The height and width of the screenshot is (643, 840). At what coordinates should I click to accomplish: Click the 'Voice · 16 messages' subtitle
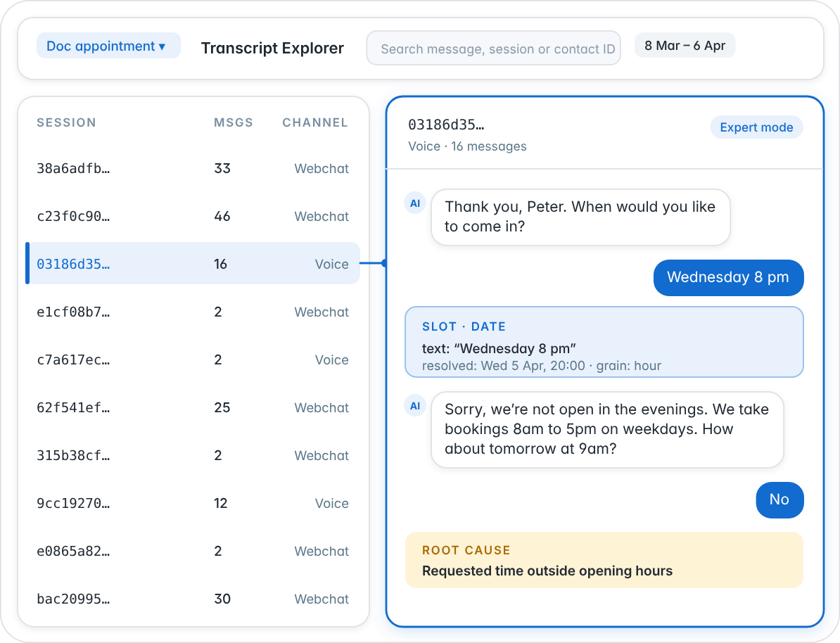coord(467,146)
